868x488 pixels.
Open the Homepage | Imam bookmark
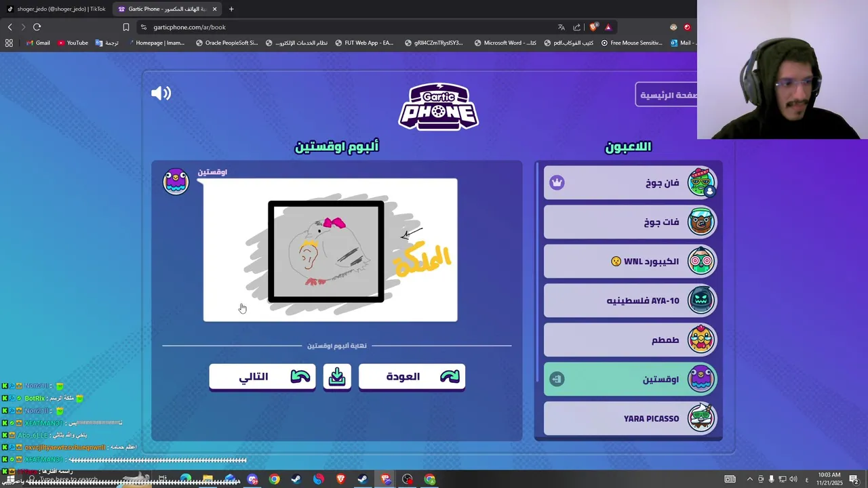(155, 43)
